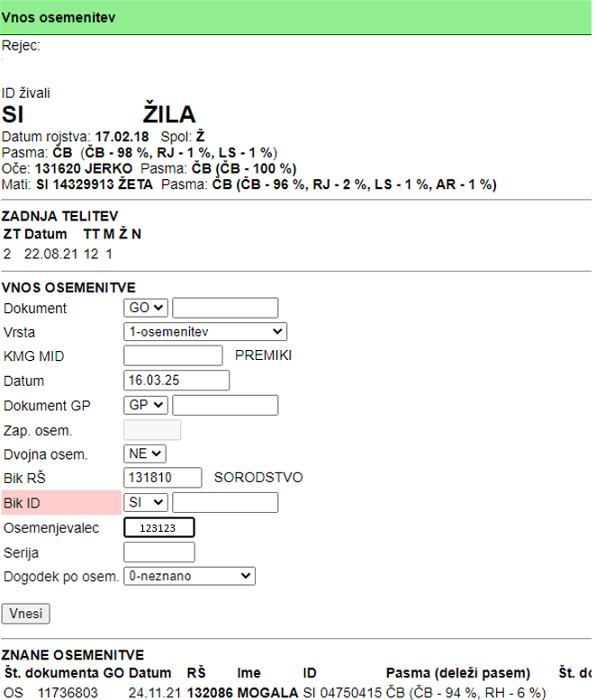Screen dimensions: 596x700
Task: Click the Serija input field
Action: 158,552
